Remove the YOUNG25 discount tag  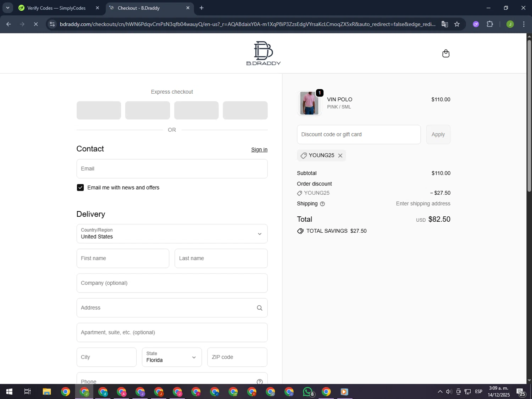(340, 156)
